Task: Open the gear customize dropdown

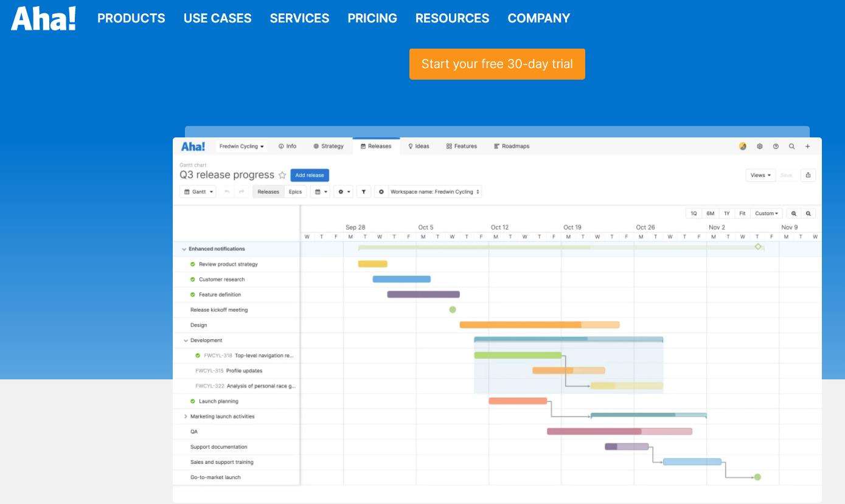Action: [x=344, y=192]
